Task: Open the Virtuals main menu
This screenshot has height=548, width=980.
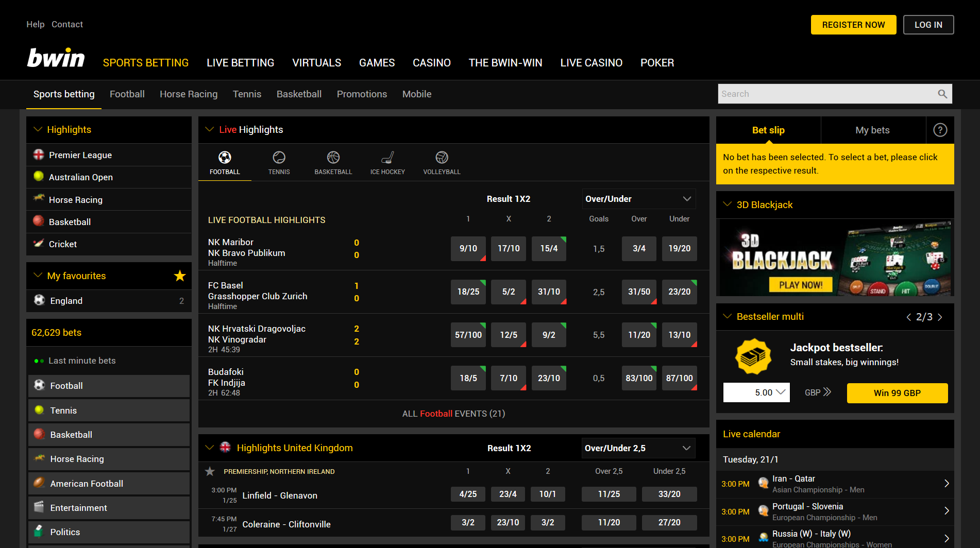Action: pyautogui.click(x=316, y=63)
